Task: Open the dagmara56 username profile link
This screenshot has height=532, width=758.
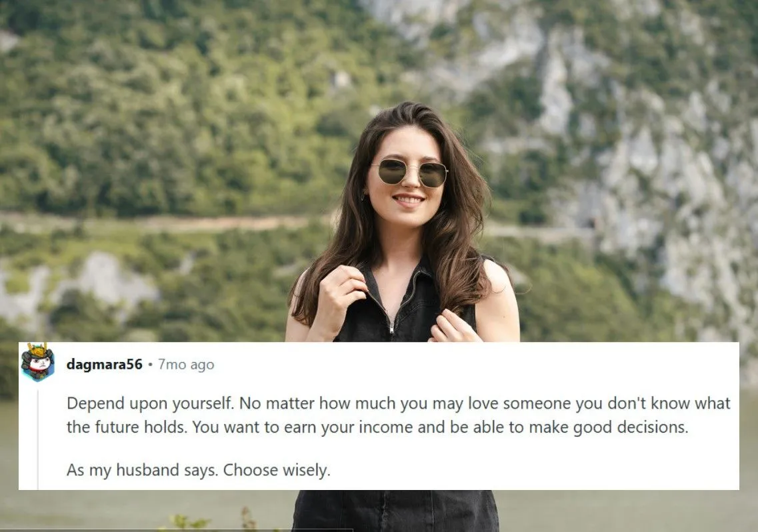Action: [105, 364]
